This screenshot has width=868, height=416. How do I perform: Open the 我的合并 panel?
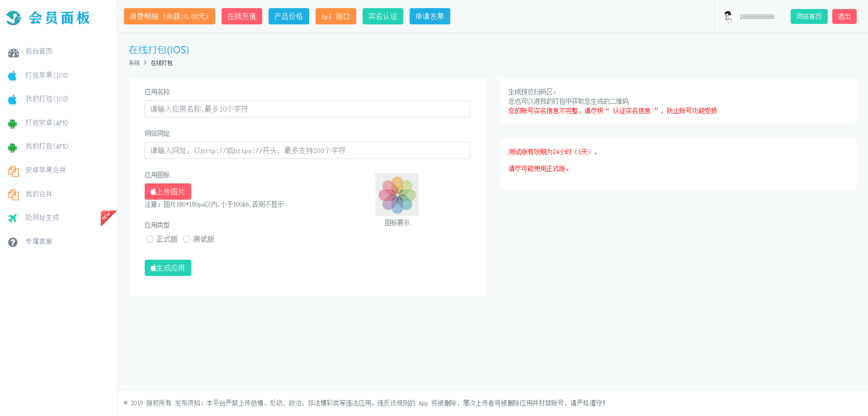coord(39,194)
